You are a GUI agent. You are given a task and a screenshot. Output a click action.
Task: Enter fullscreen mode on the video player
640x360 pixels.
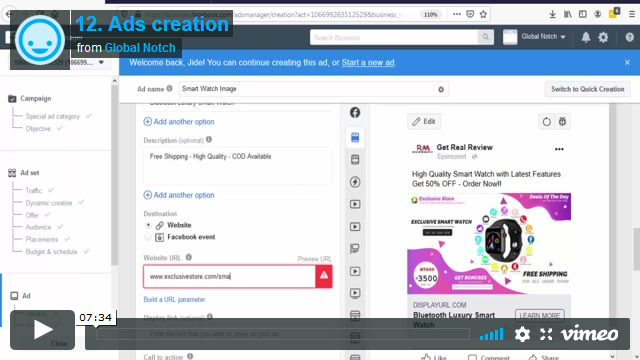[x=546, y=334]
